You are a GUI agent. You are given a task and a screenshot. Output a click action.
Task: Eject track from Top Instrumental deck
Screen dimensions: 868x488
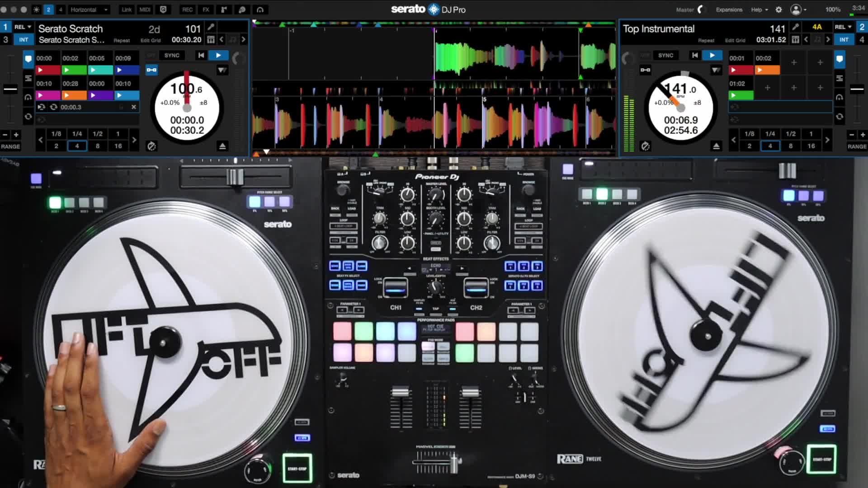[716, 146]
